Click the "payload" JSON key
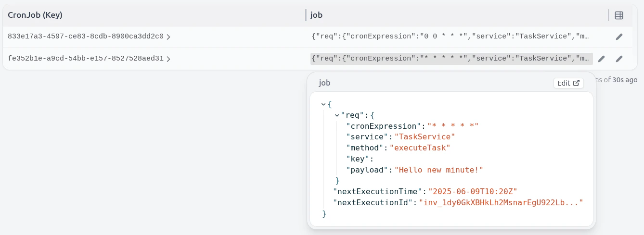The image size is (644, 235). point(367,170)
